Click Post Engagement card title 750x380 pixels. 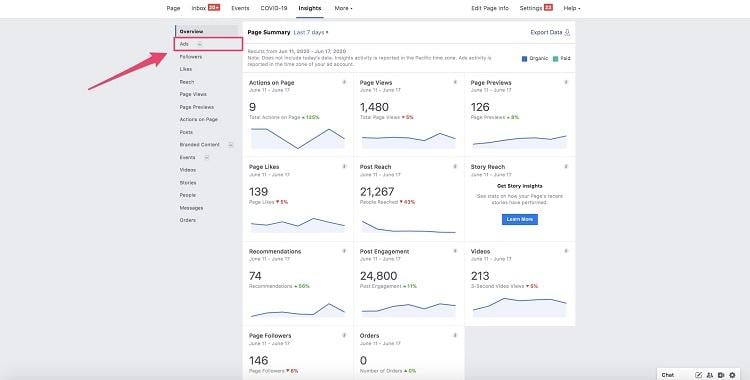click(384, 251)
